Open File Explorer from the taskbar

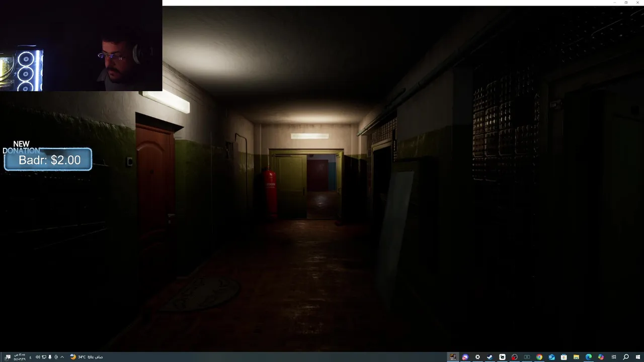576,357
